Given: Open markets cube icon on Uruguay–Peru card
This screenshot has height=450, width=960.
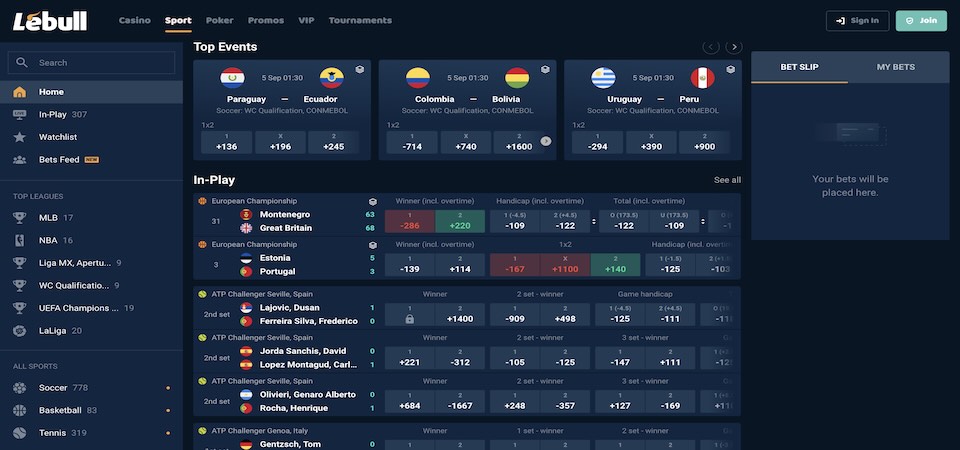Looking at the screenshot, I should (730, 70).
